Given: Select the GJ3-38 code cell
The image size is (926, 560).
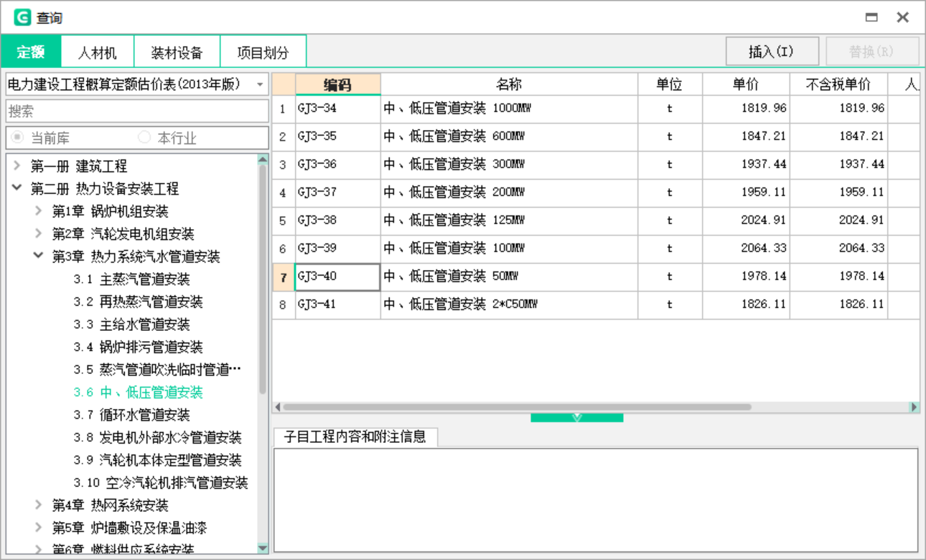Looking at the screenshot, I should pos(338,220).
